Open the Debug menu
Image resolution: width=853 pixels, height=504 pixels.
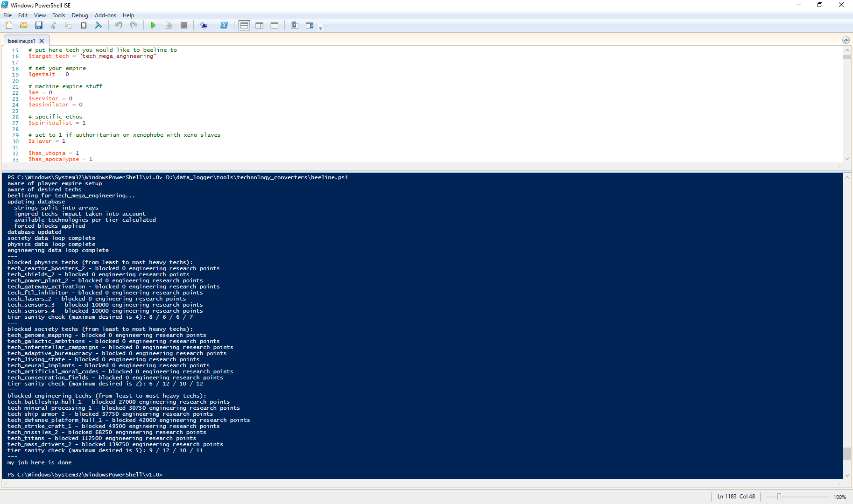(80, 15)
